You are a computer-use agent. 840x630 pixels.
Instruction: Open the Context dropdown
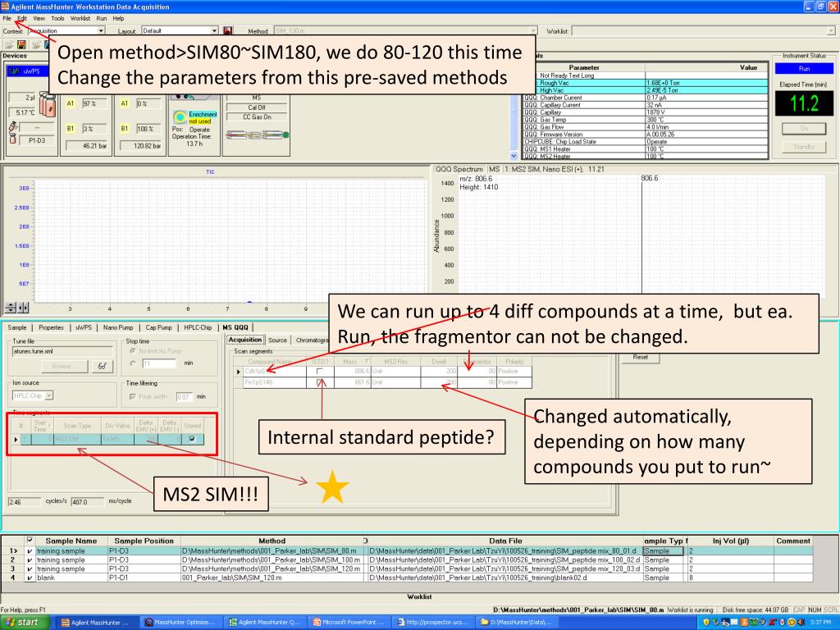(x=101, y=30)
